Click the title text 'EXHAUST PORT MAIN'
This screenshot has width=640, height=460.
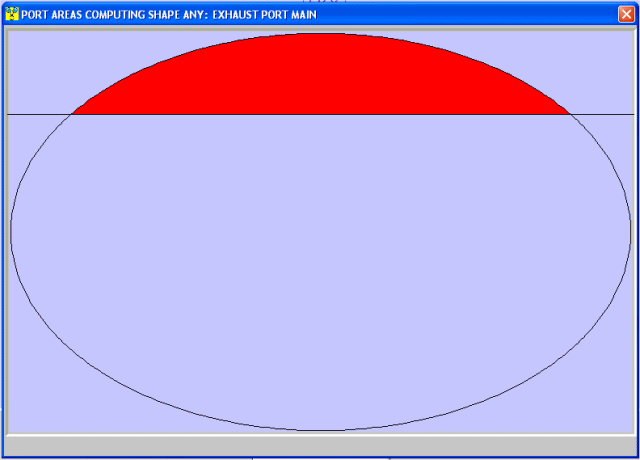point(264,15)
